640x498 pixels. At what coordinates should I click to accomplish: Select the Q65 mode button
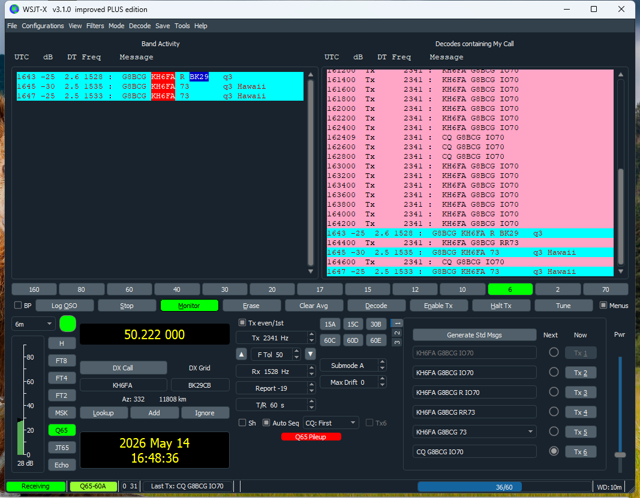tap(62, 430)
